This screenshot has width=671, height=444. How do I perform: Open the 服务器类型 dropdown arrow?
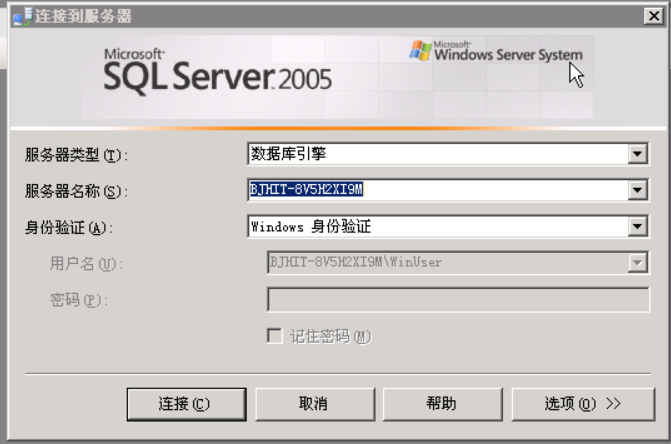click(637, 154)
